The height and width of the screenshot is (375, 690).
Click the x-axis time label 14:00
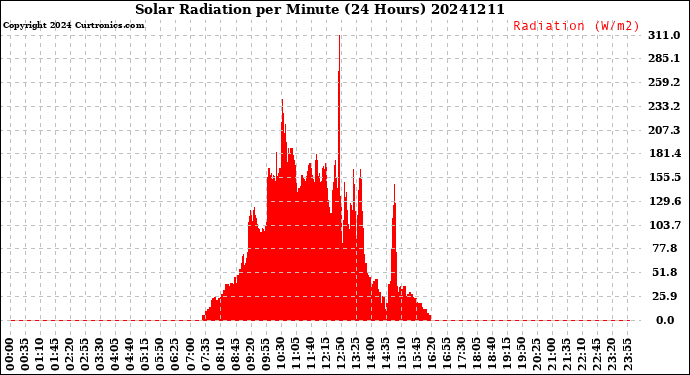click(371, 355)
